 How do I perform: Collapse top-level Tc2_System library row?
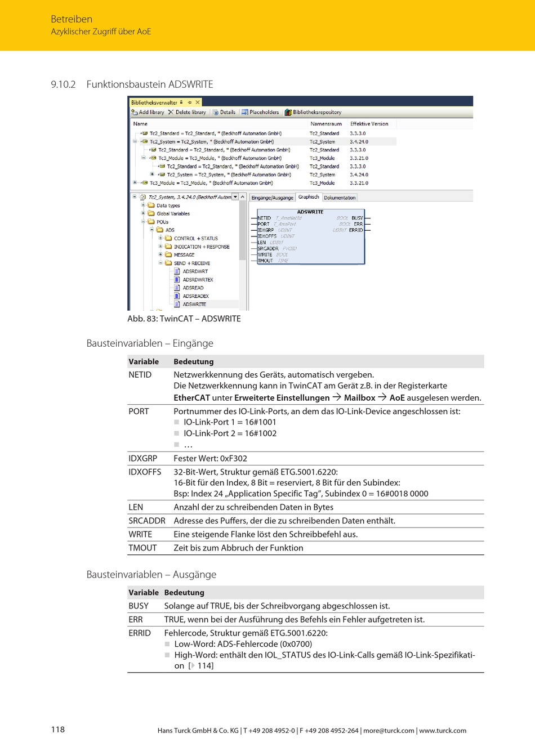click(x=135, y=141)
